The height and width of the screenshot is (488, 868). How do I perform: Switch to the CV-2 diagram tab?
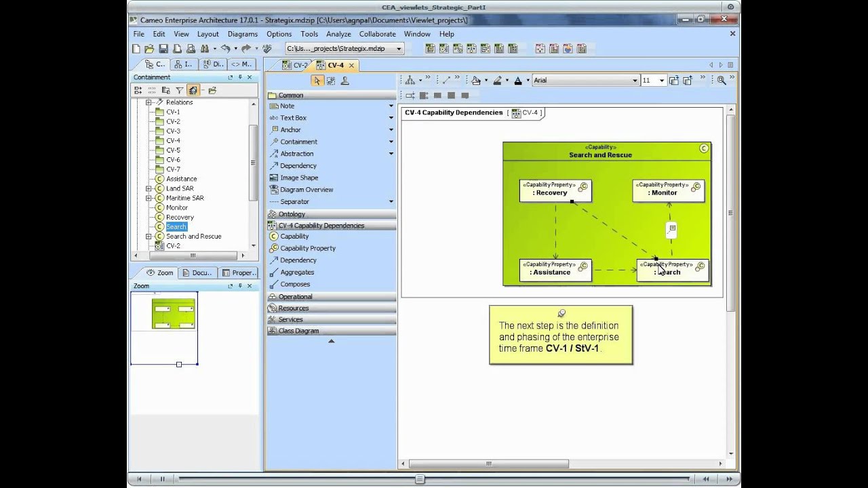point(295,66)
